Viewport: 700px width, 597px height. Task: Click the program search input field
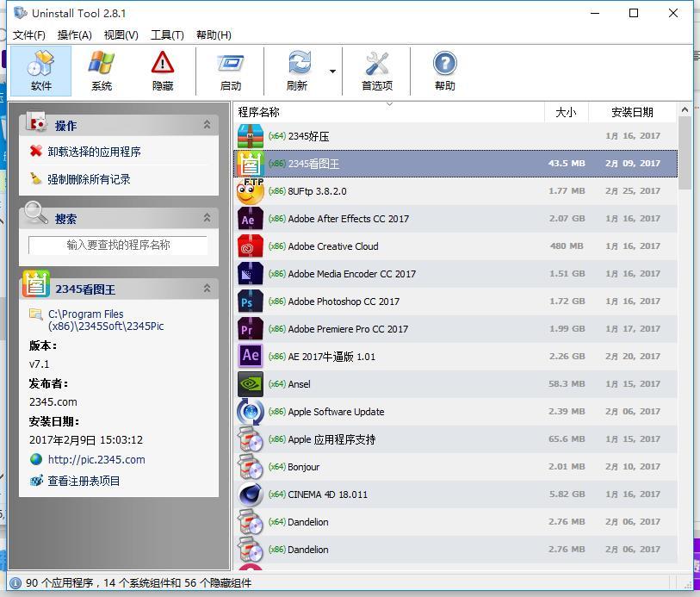(118, 245)
